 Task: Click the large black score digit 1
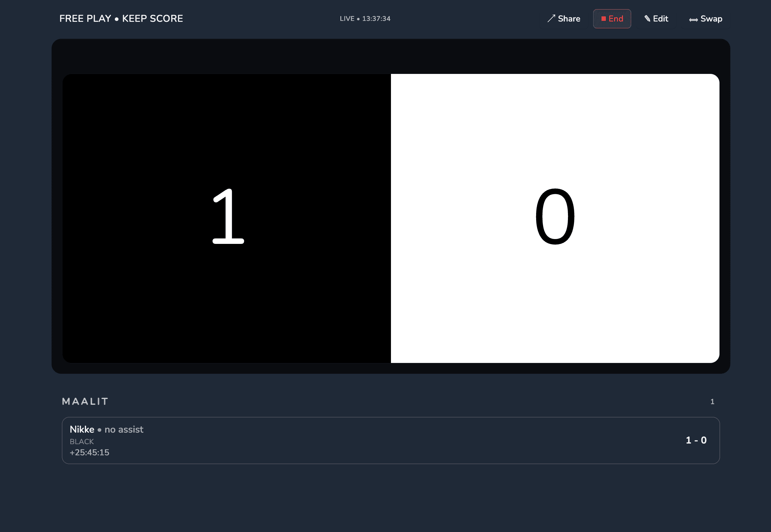(228, 217)
